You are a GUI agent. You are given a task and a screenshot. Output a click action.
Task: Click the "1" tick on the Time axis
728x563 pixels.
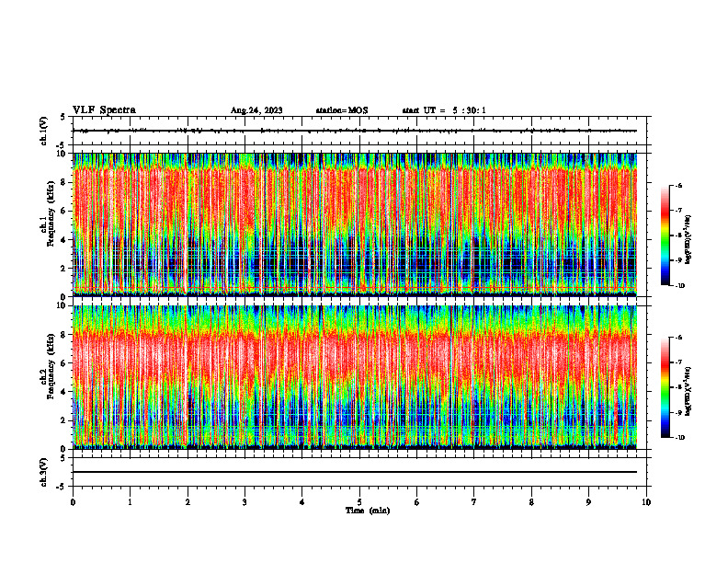pos(130,502)
